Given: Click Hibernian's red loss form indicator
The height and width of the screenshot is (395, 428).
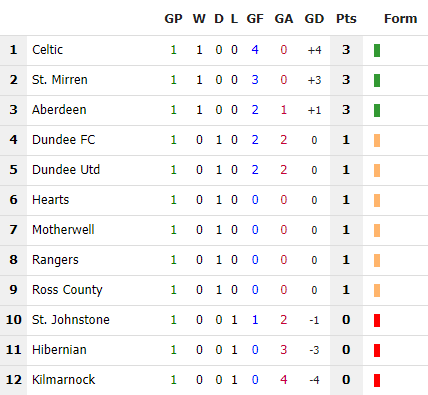Looking at the screenshot, I should click(x=377, y=350).
